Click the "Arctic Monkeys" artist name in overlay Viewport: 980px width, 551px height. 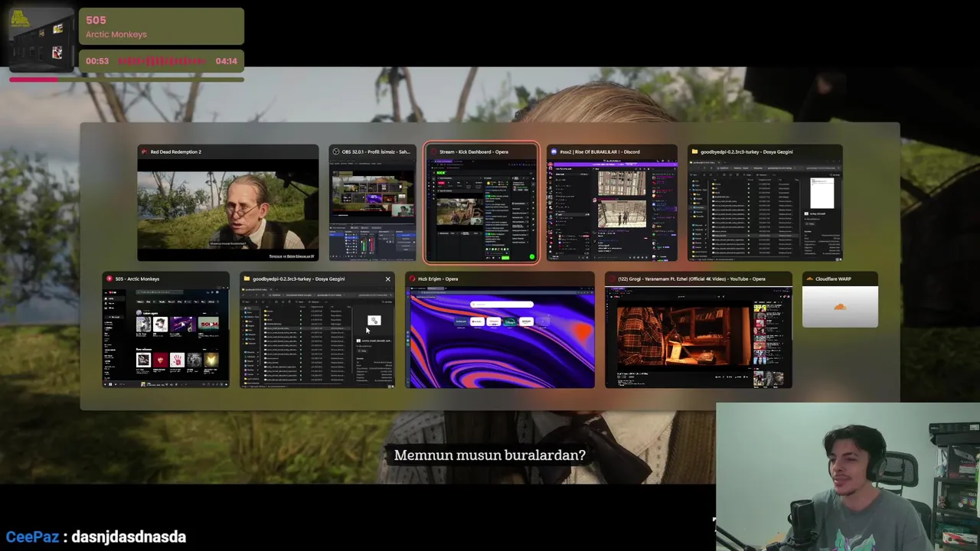coord(116,34)
